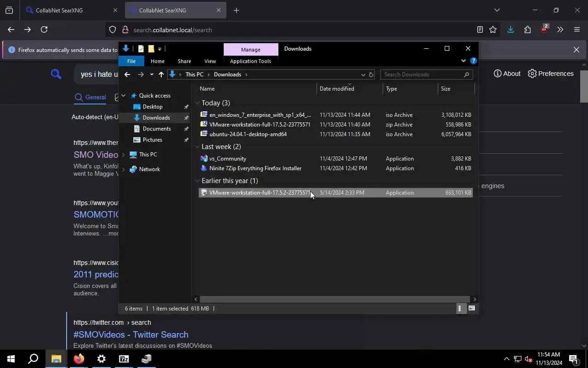Open the Firefox Extensions puzzle icon
This screenshot has height=368, width=588.
point(527,29)
